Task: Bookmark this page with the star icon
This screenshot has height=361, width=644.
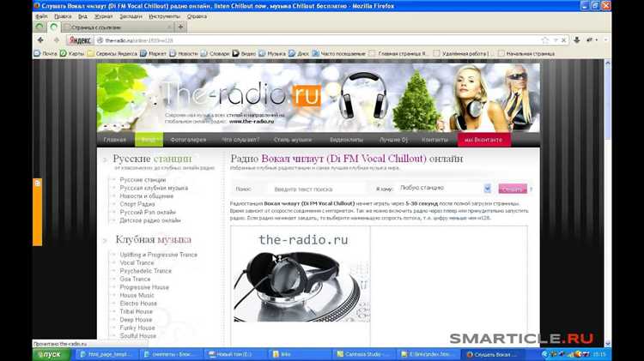Action: pyautogui.click(x=545, y=40)
